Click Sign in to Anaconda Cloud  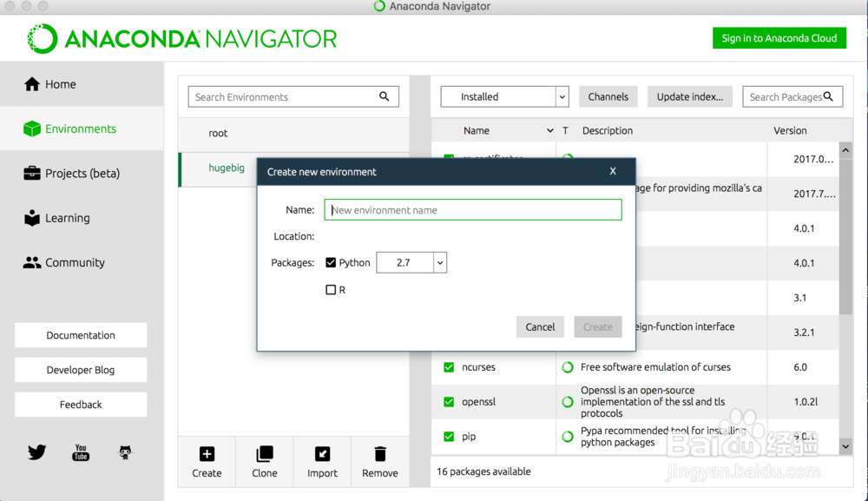coord(779,38)
